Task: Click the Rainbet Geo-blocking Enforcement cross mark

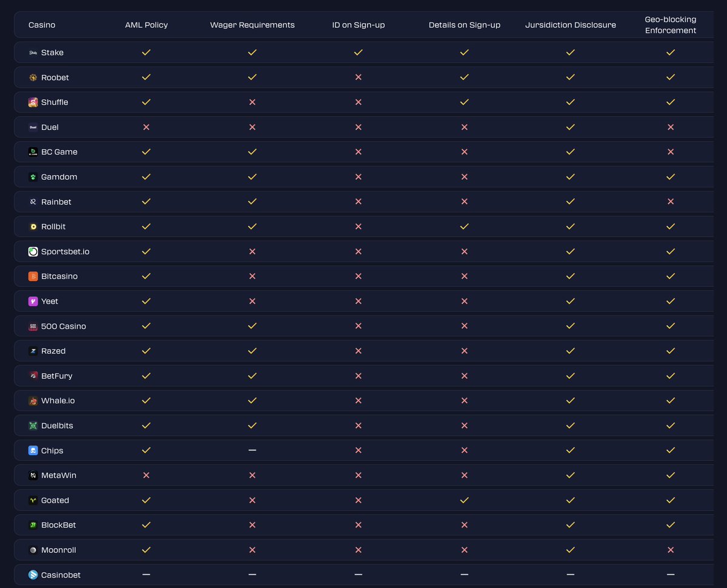Action: pyautogui.click(x=671, y=202)
